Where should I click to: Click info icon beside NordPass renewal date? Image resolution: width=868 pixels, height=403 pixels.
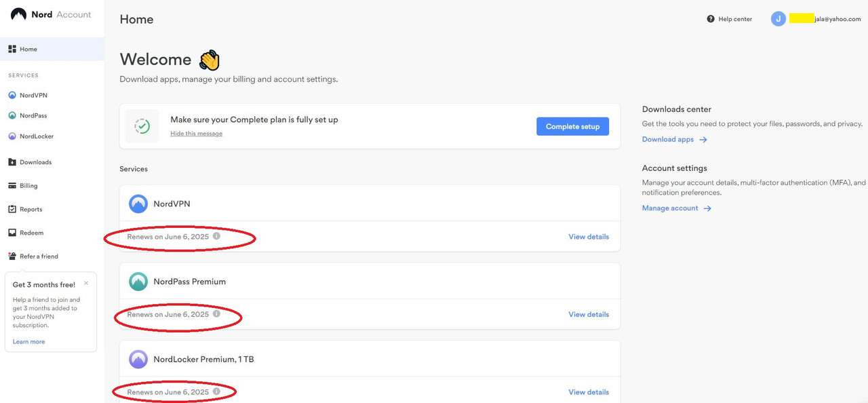[x=217, y=314]
